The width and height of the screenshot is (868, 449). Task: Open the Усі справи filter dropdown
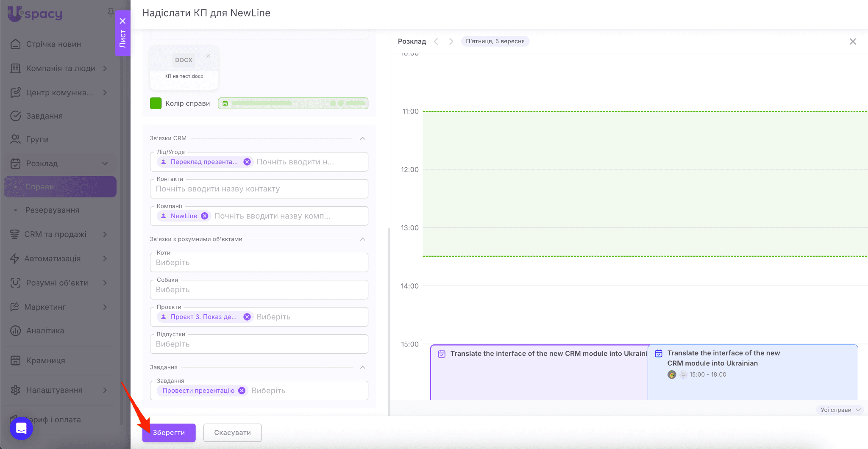(x=840, y=410)
